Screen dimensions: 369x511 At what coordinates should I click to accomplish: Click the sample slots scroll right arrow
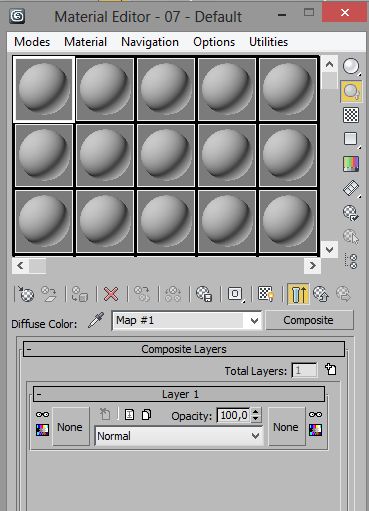point(312,266)
